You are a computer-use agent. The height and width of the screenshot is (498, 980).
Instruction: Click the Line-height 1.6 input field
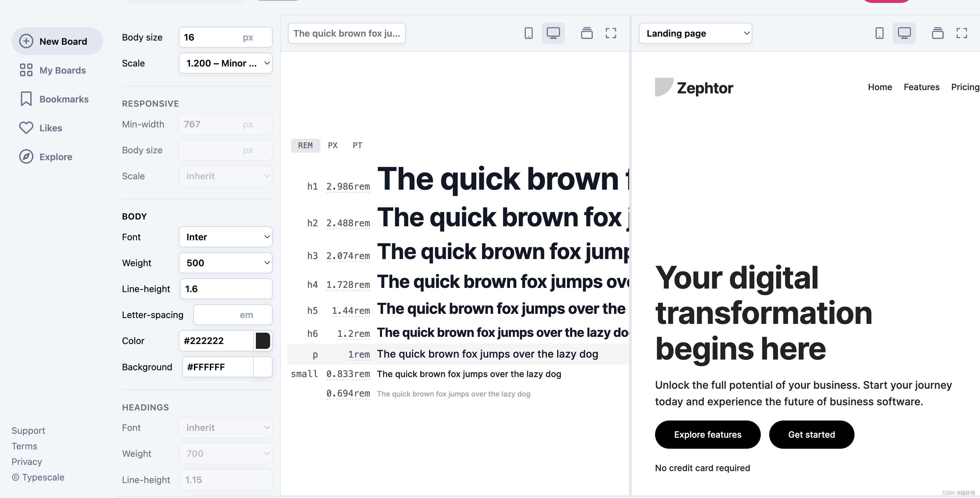[x=226, y=289]
